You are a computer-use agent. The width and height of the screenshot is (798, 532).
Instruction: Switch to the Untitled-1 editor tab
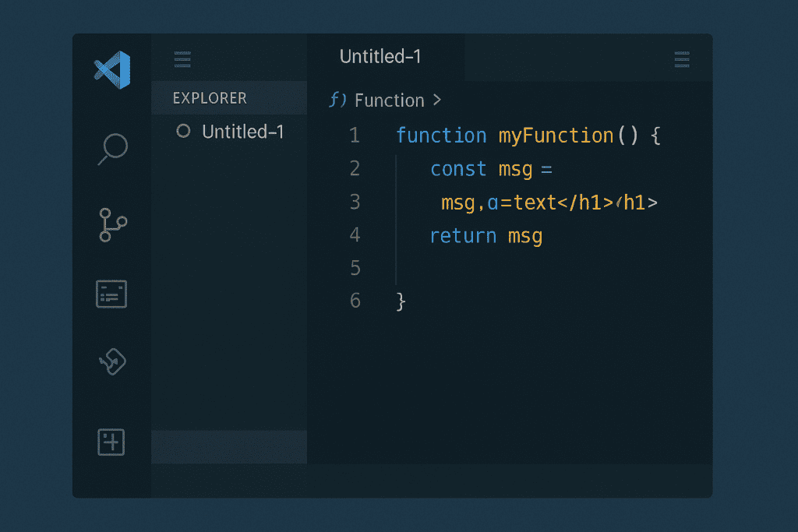[x=380, y=56]
